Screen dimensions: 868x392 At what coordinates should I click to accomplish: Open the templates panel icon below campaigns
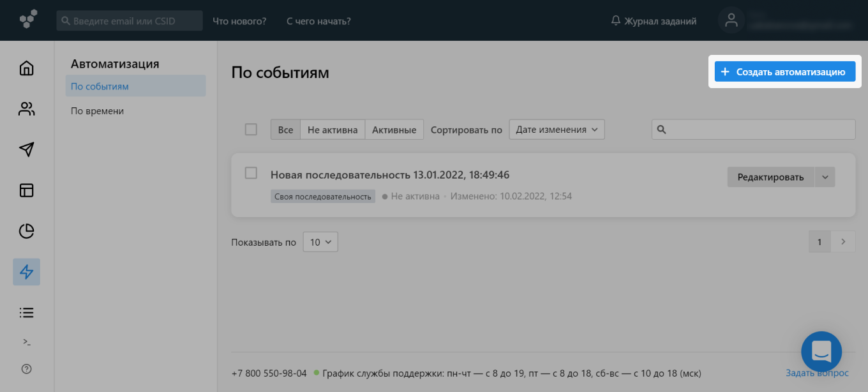pyautogui.click(x=26, y=190)
